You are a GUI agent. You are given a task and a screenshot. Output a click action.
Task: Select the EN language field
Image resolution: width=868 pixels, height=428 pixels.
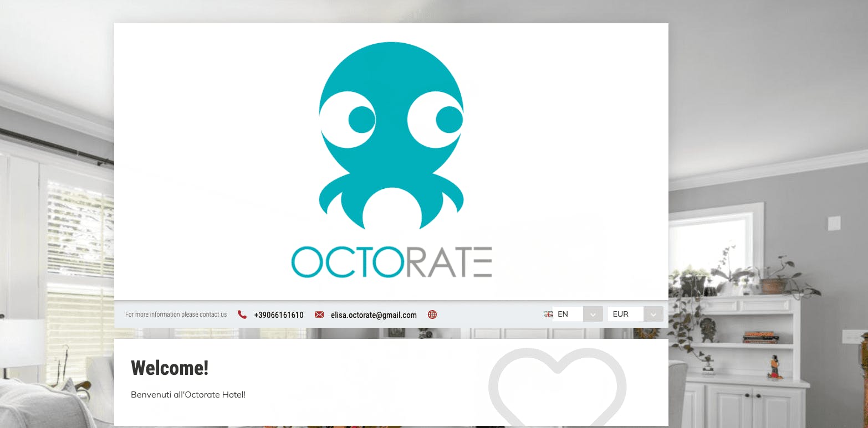tap(568, 314)
